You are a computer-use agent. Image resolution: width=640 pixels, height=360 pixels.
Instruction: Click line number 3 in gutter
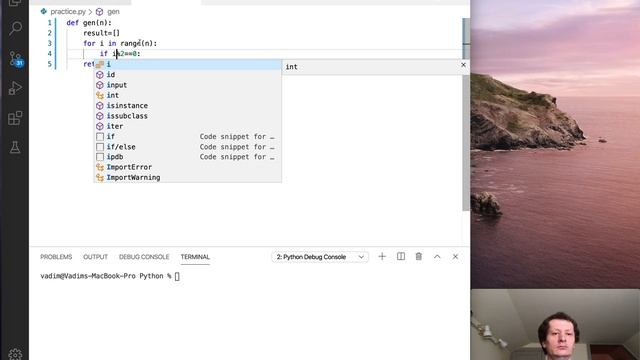[50, 43]
